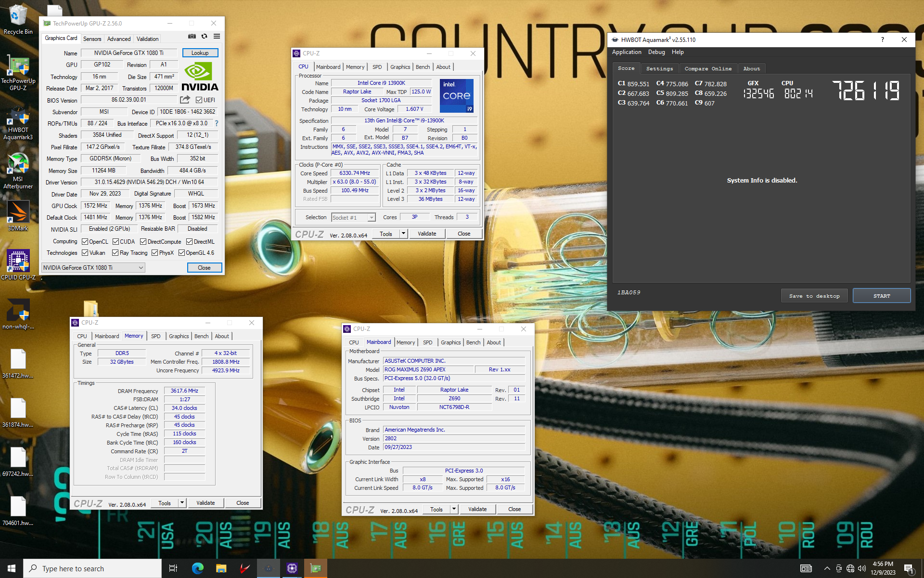This screenshot has height=578, width=924.
Task: Open the Socket #1 selection dropdown
Action: [x=353, y=218]
